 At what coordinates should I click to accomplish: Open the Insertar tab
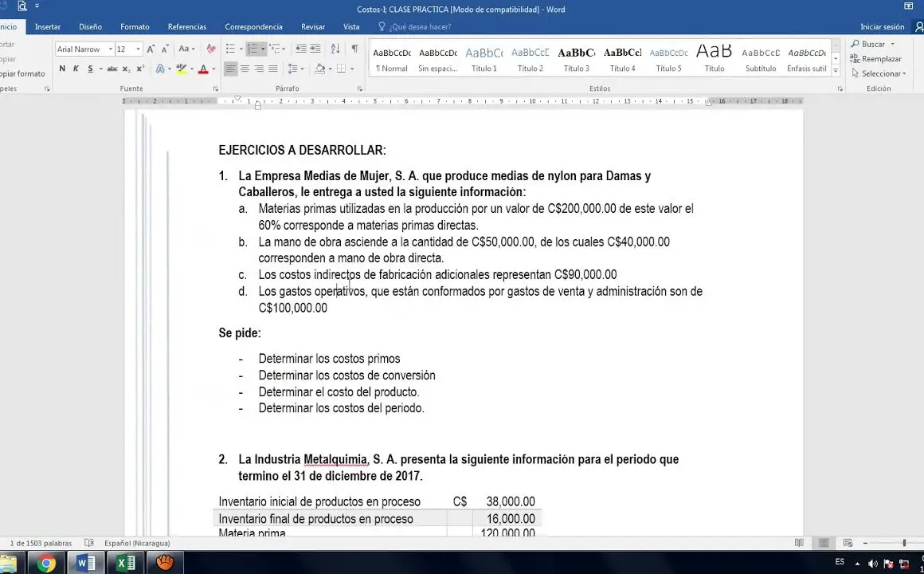coord(48,26)
